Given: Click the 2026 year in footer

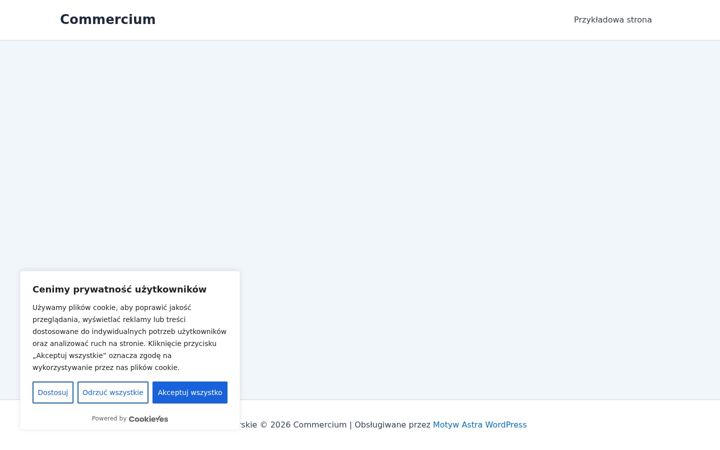Looking at the screenshot, I should (x=280, y=425).
